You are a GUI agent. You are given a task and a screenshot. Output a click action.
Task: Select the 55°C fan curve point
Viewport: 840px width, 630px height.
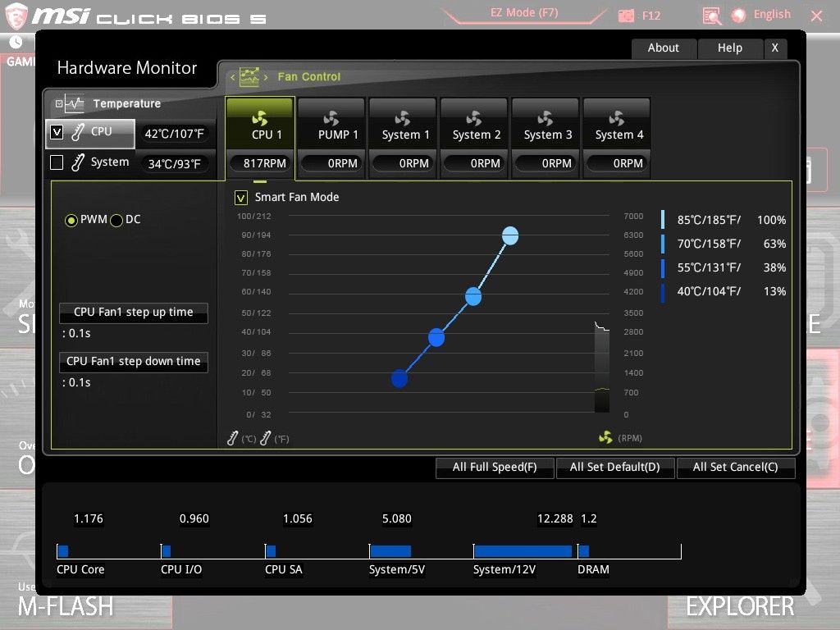pyautogui.click(x=436, y=337)
